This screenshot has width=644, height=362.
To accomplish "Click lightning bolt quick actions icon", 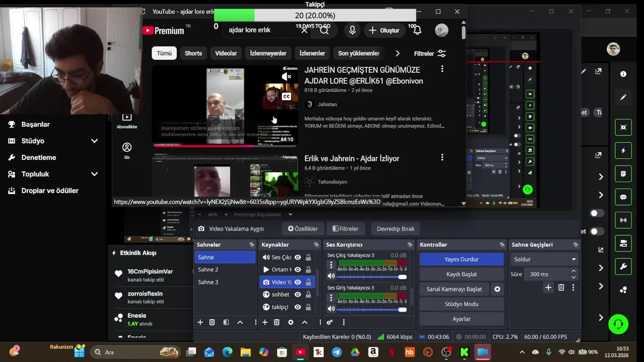I will 623,151.
